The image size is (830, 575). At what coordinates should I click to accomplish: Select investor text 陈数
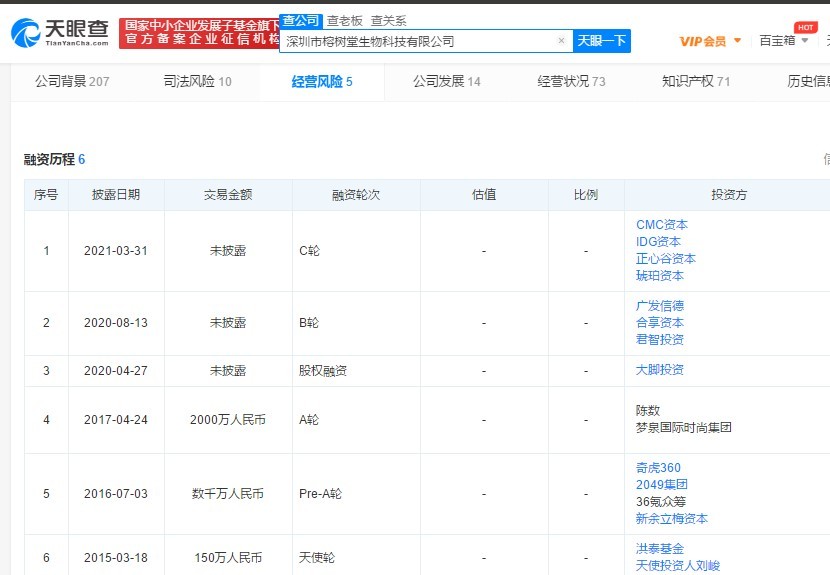648,411
